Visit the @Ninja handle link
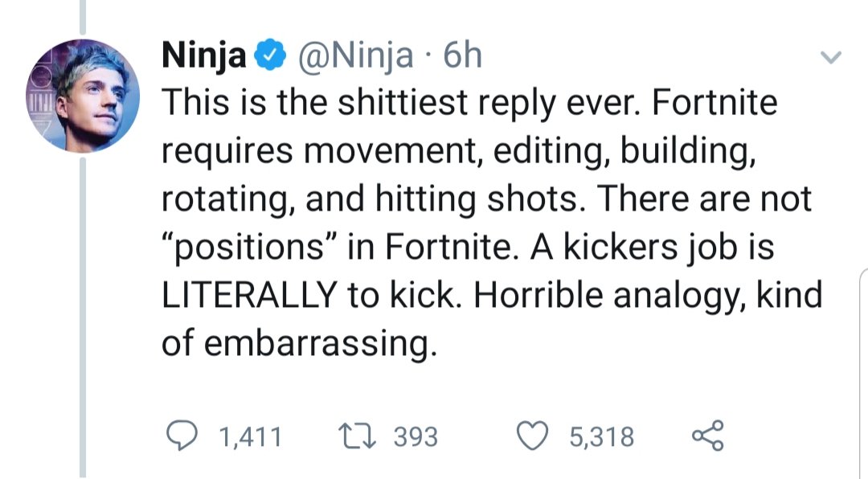This screenshot has height=479, width=868. pos(356,55)
